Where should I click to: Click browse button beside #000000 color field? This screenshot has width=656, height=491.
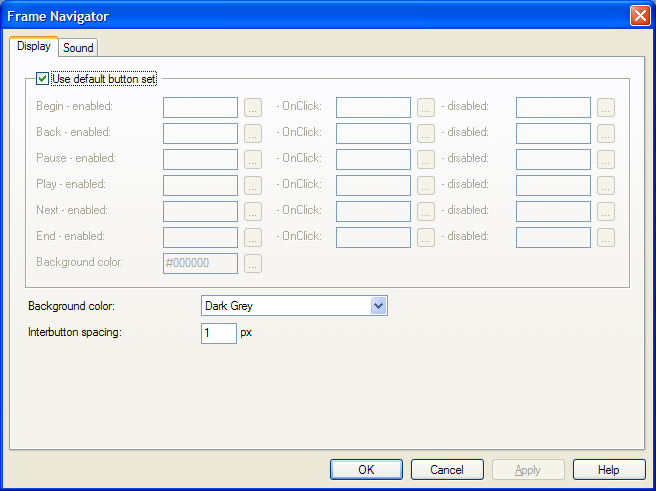(x=253, y=263)
